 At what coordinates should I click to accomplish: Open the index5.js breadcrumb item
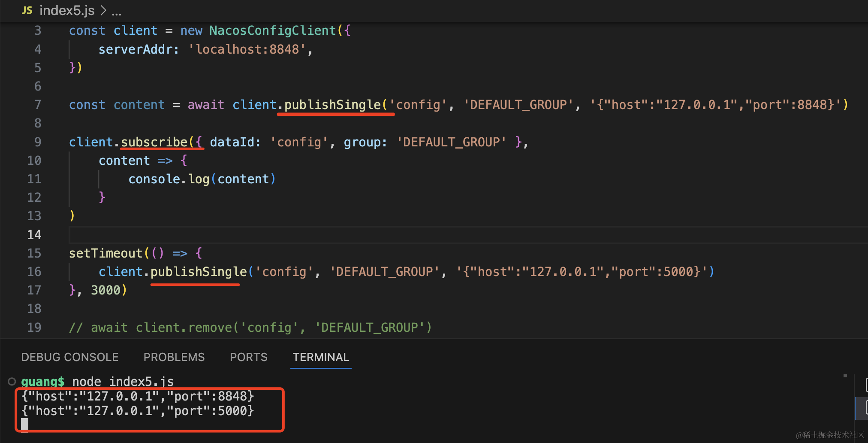tap(66, 10)
